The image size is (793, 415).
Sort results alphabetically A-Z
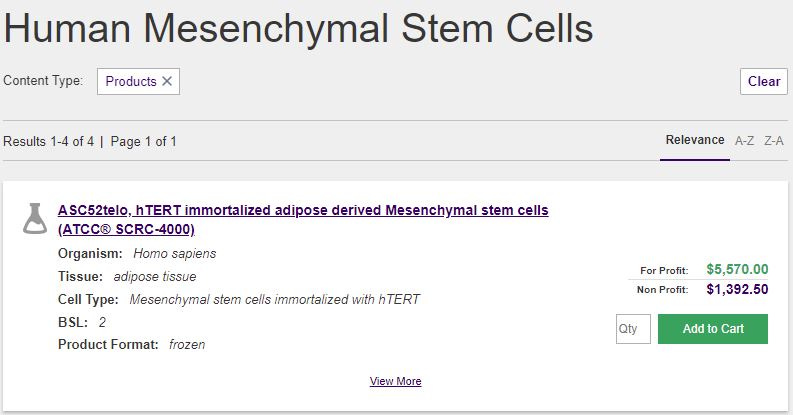point(744,141)
